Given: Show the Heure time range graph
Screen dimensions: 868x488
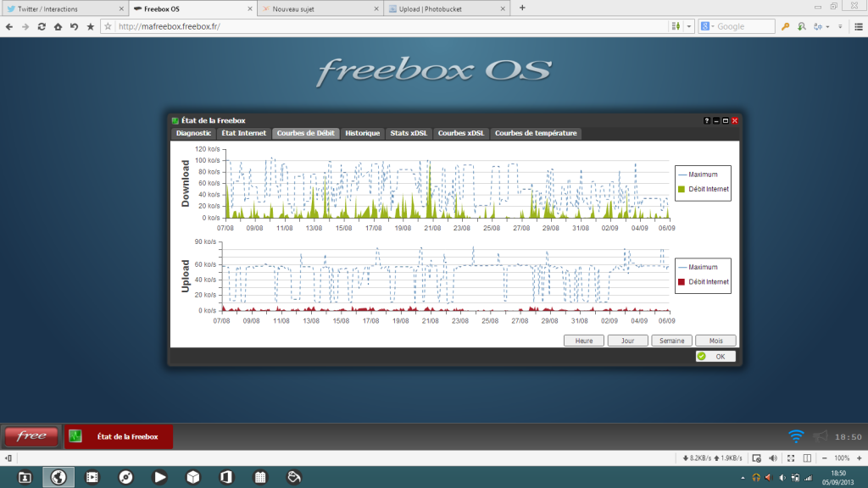Looking at the screenshot, I should pyautogui.click(x=583, y=341).
